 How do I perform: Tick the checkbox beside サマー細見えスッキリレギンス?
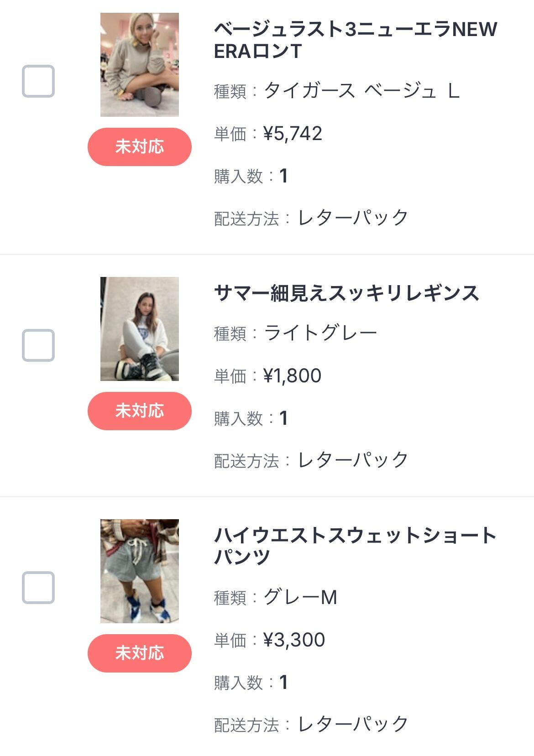38,345
